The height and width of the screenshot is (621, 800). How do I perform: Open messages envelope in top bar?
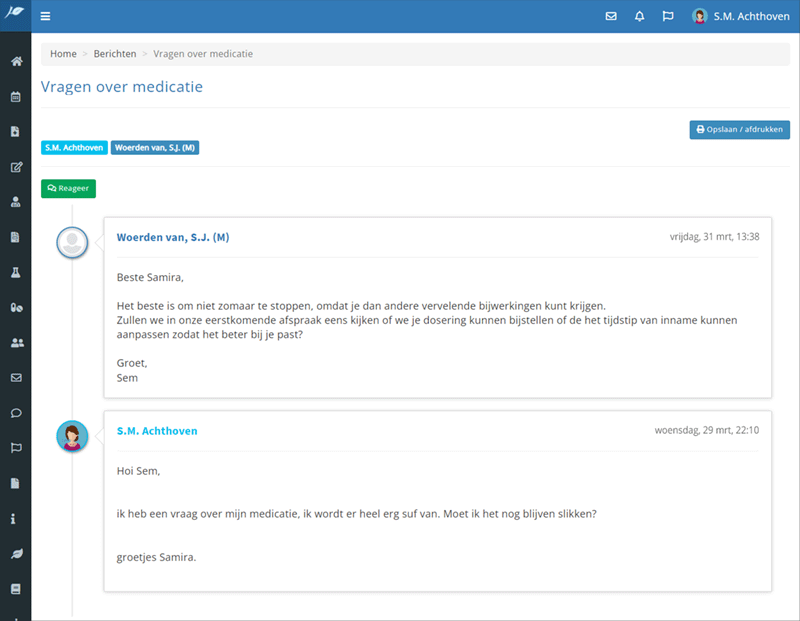click(611, 16)
